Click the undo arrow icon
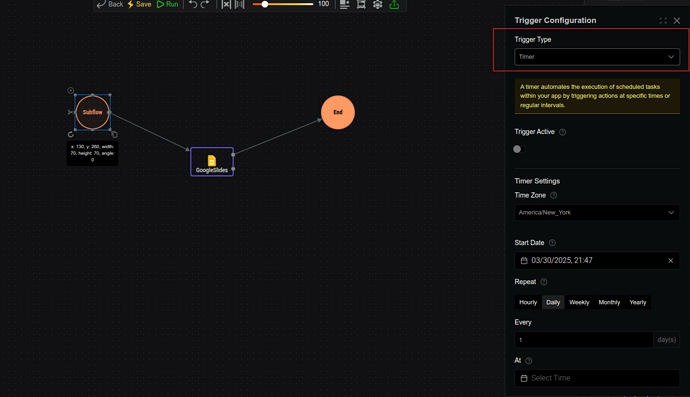This screenshot has height=397, width=690. [x=193, y=4]
